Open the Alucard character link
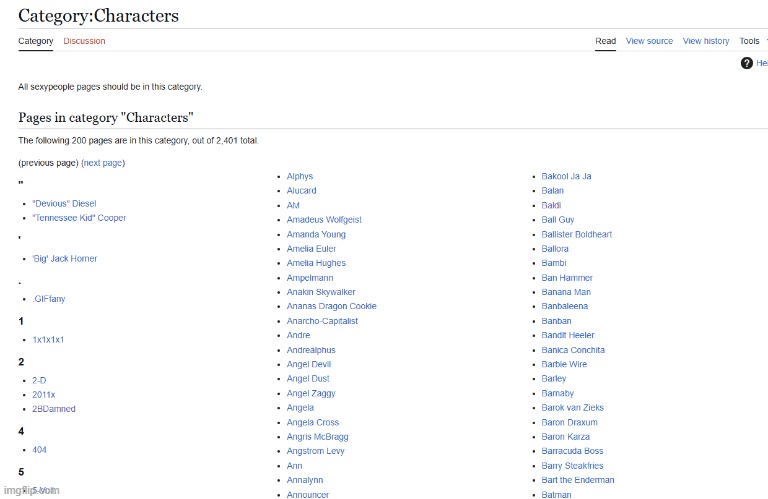Screen dimensions: 768x499 tap(301, 190)
